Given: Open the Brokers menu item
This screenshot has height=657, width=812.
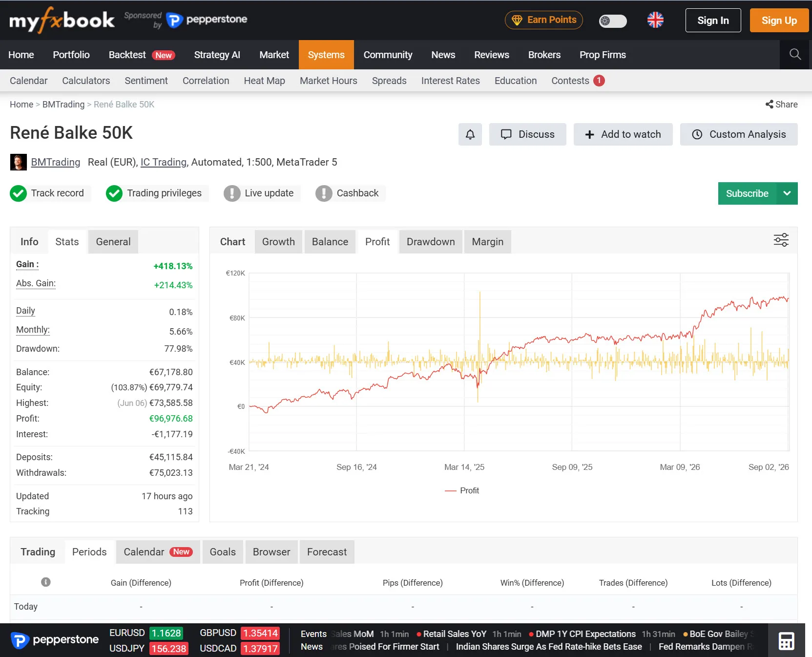Looking at the screenshot, I should click(x=544, y=55).
